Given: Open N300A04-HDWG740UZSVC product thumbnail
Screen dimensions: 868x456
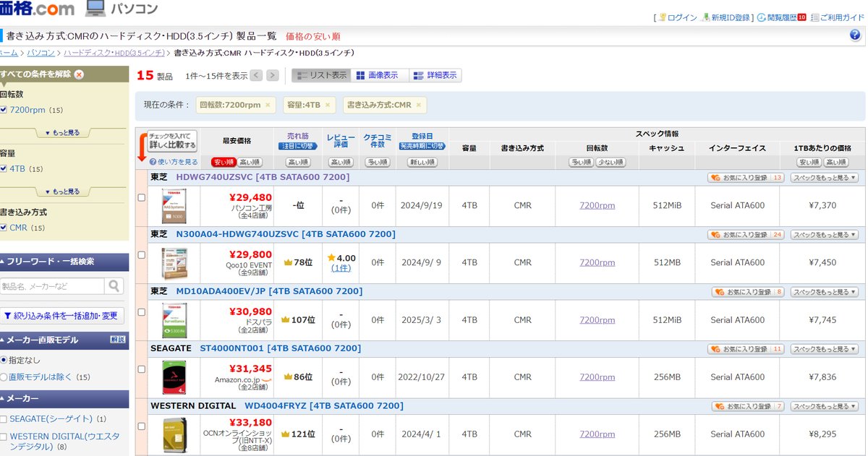Looking at the screenshot, I should (173, 263).
